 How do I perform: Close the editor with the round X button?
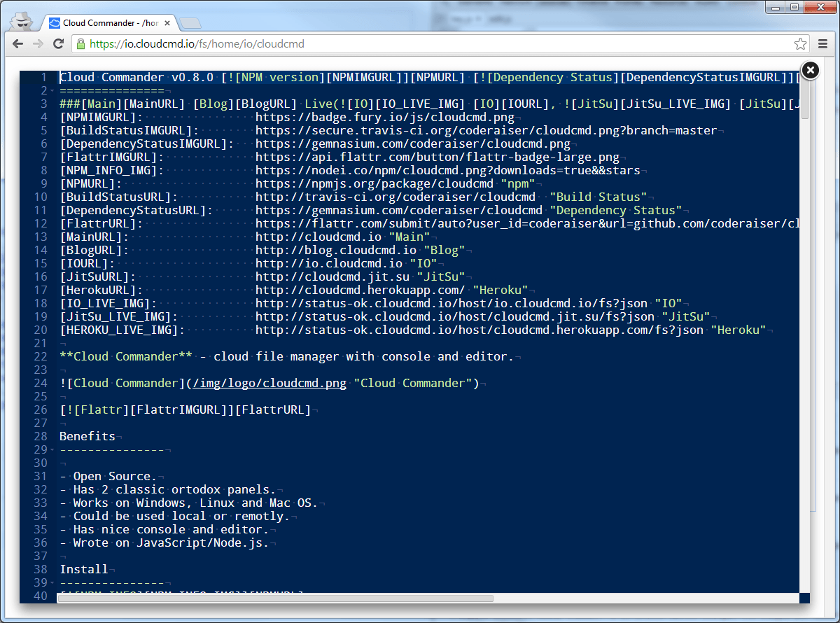[810, 70]
